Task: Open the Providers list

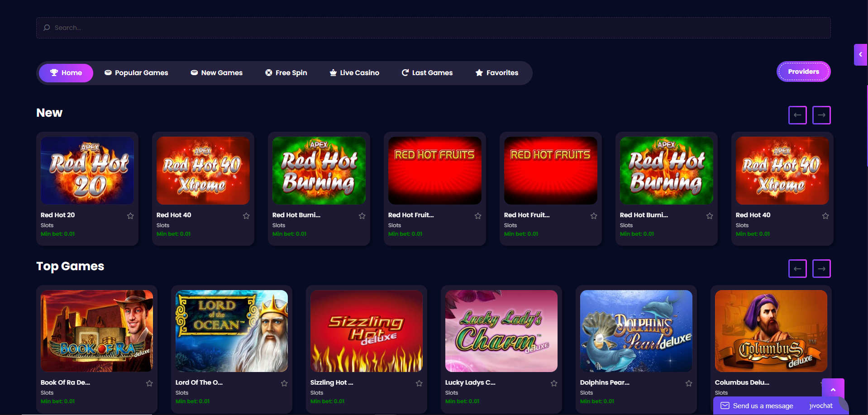Action: 803,72
